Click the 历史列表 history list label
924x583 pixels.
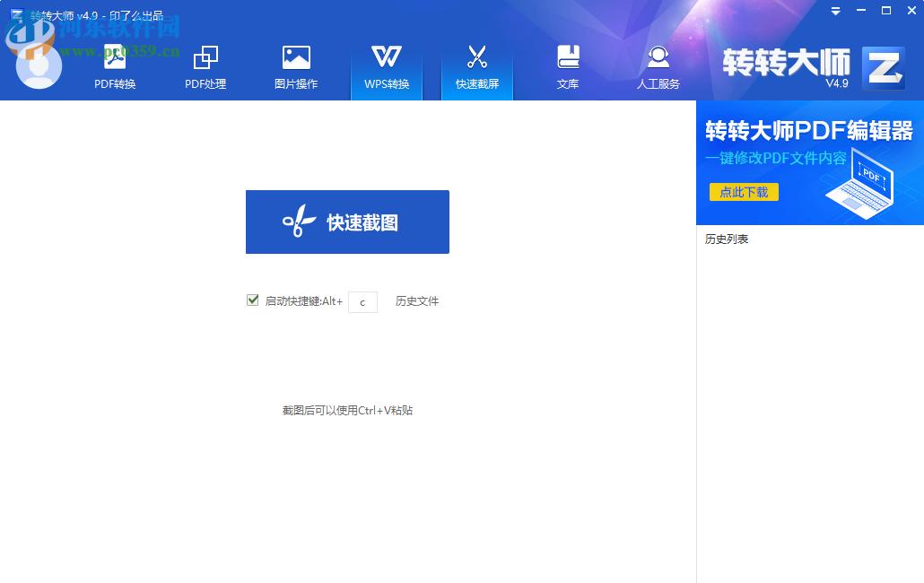tap(727, 239)
